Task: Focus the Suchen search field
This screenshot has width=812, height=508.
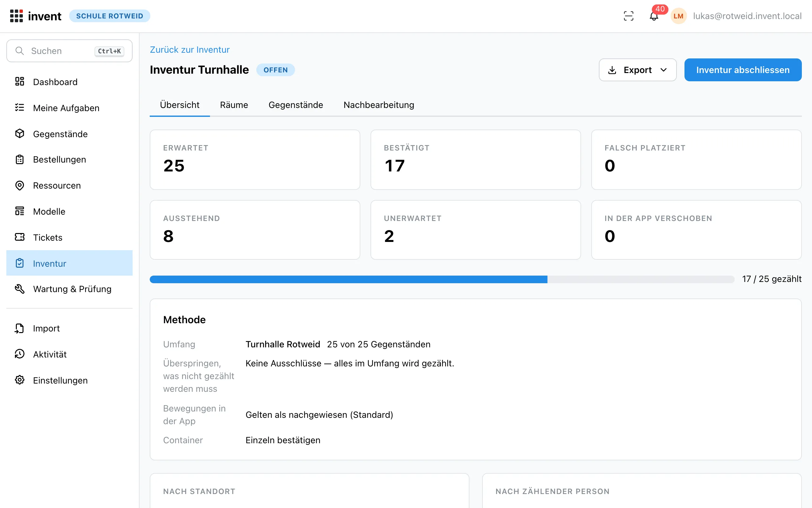Action: (x=69, y=51)
